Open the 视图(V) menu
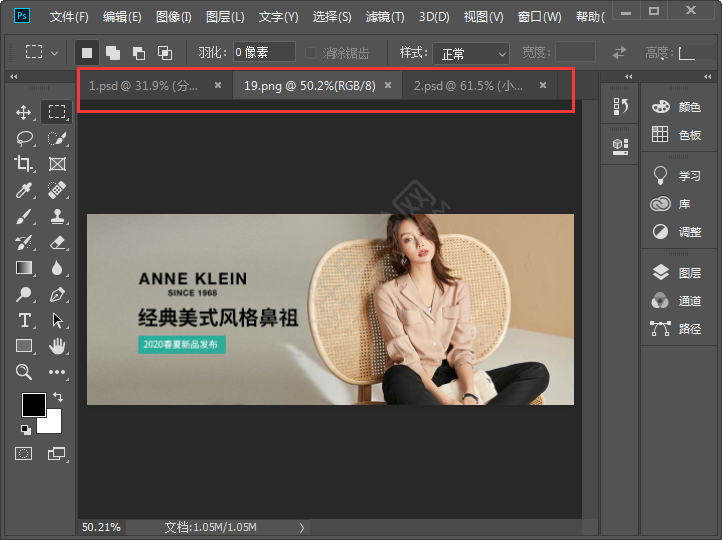Image resolution: width=722 pixels, height=540 pixels. point(483,17)
